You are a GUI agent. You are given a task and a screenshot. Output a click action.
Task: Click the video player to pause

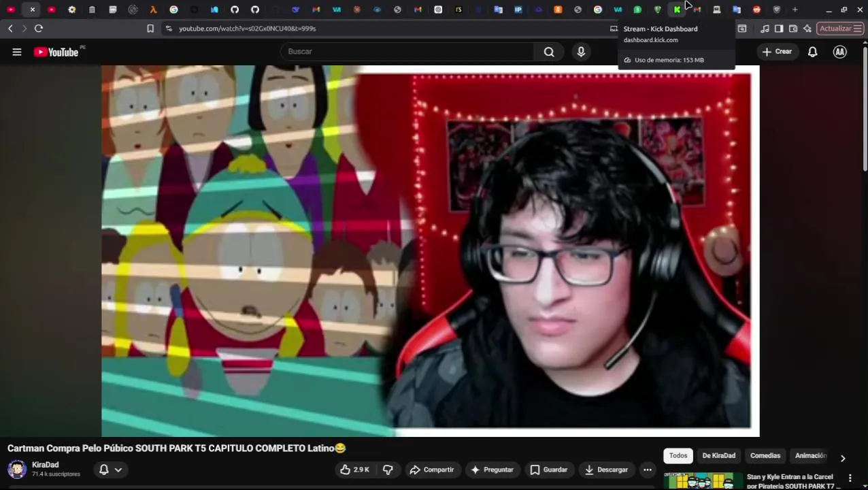click(x=430, y=250)
